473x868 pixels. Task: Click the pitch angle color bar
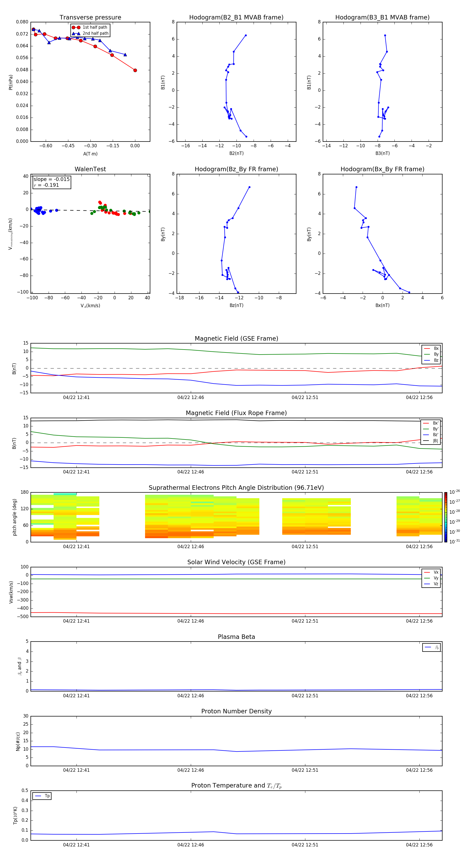point(446,517)
